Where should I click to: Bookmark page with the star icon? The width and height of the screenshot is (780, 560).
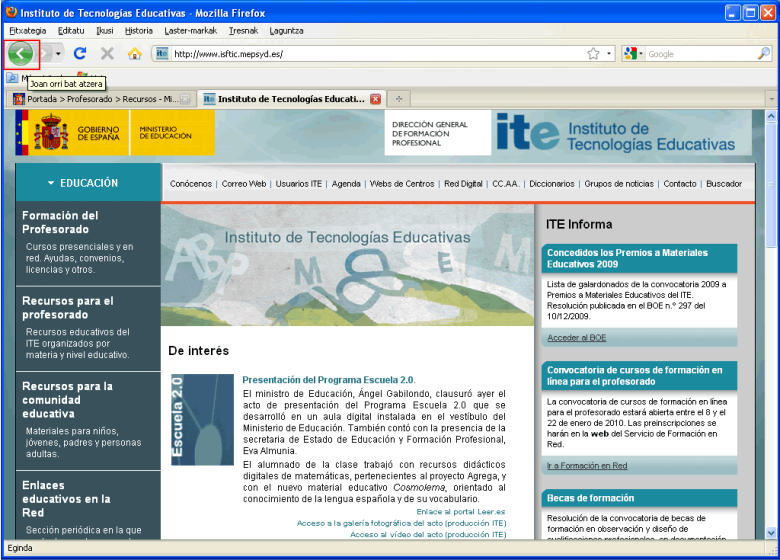click(x=593, y=53)
